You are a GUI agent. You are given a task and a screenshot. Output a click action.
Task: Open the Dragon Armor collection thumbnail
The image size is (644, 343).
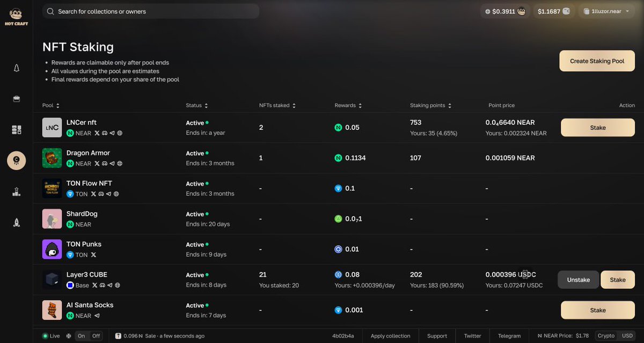pyautogui.click(x=52, y=158)
